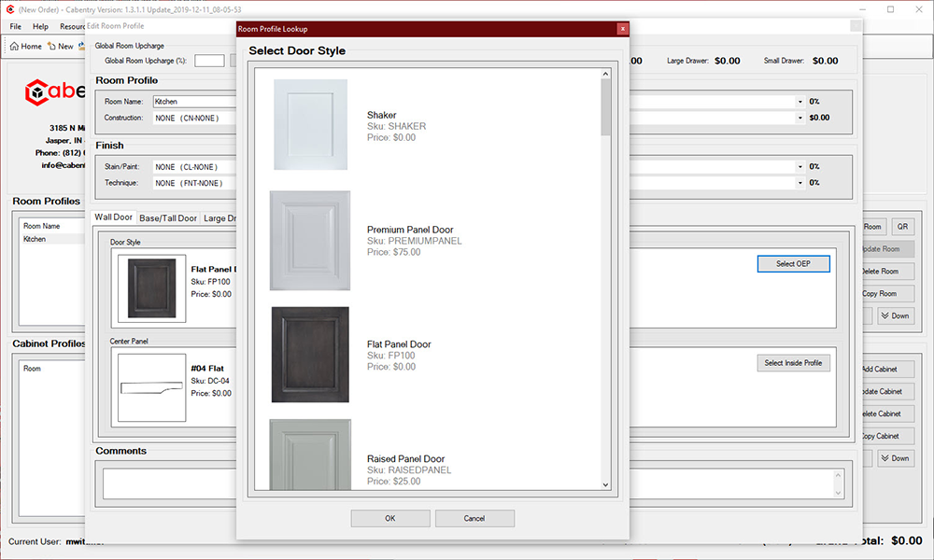The image size is (934, 560).
Task: Select the Shaker door thumbnail
Action: point(310,124)
